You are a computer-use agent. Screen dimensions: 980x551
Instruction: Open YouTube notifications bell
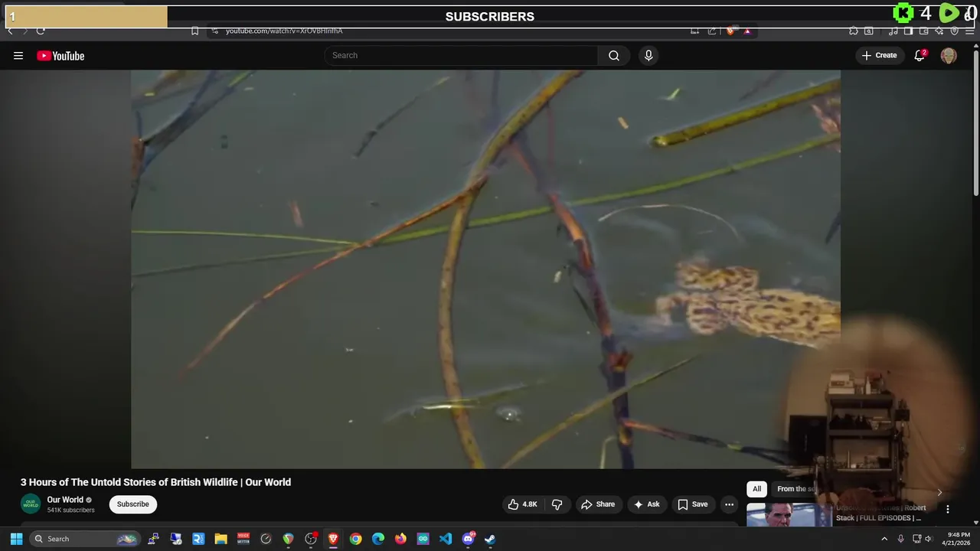click(x=920, y=55)
